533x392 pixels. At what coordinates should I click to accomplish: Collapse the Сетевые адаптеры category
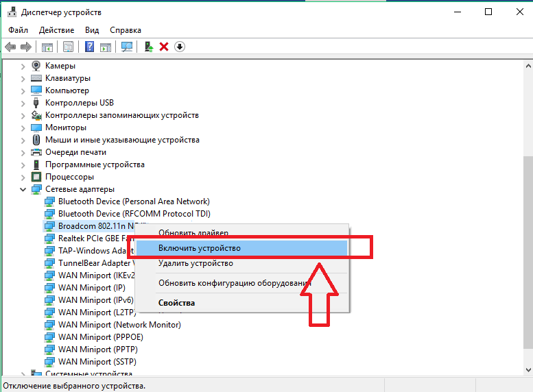(23, 190)
